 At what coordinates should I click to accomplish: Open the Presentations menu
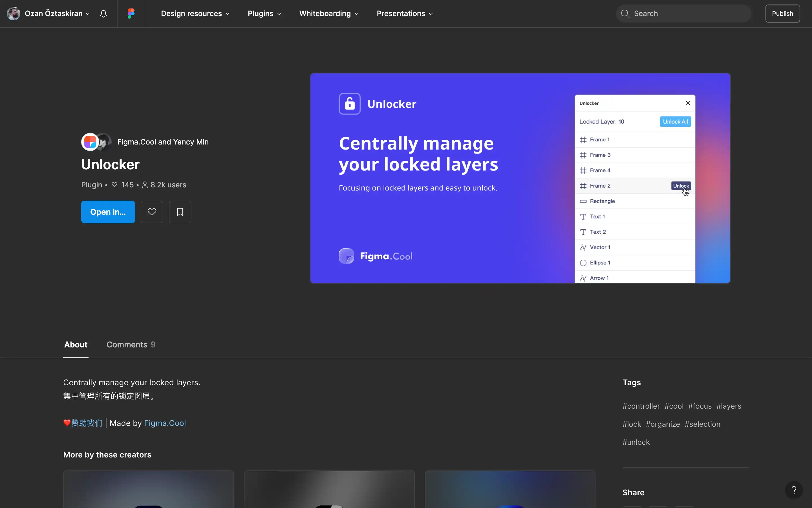(x=405, y=14)
